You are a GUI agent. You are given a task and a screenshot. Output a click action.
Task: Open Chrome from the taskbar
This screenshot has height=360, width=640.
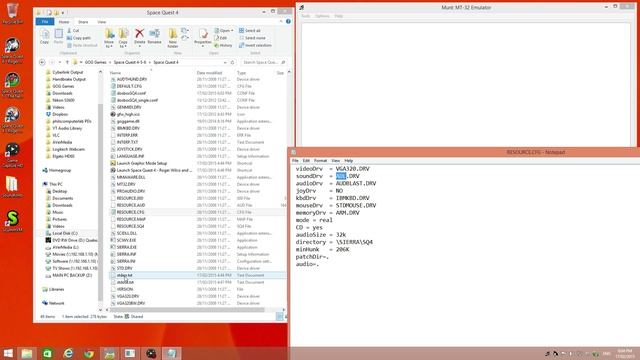coord(89,353)
